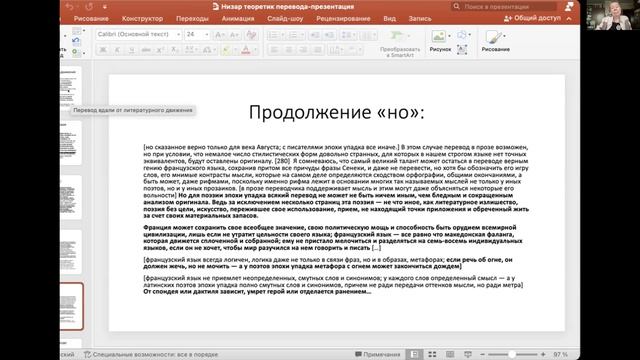Open the user account icon
This screenshot has height=360, width=640.
[569, 6]
